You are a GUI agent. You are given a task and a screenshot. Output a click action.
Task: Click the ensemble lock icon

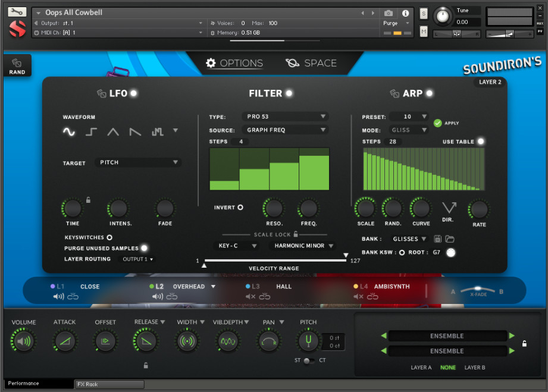click(524, 343)
